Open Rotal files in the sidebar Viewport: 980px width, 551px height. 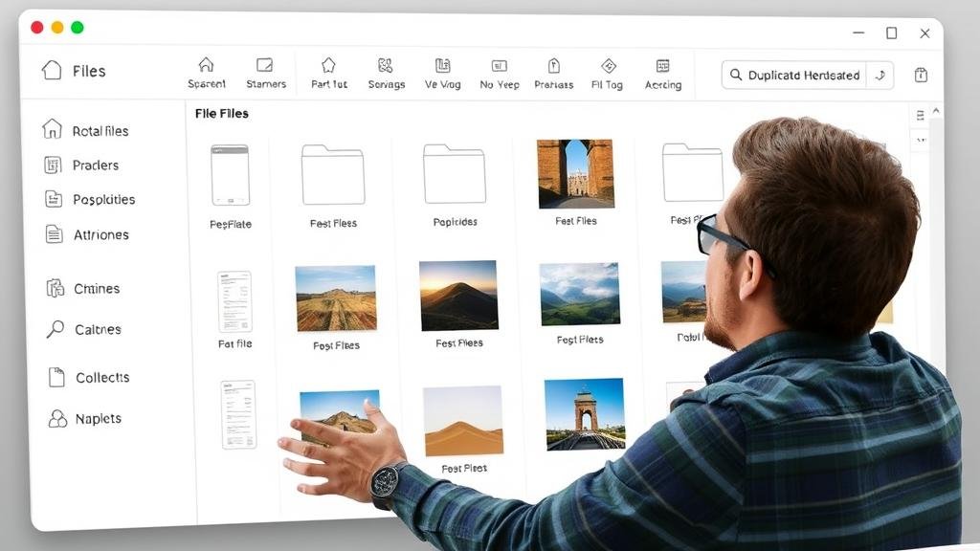pos(99,131)
